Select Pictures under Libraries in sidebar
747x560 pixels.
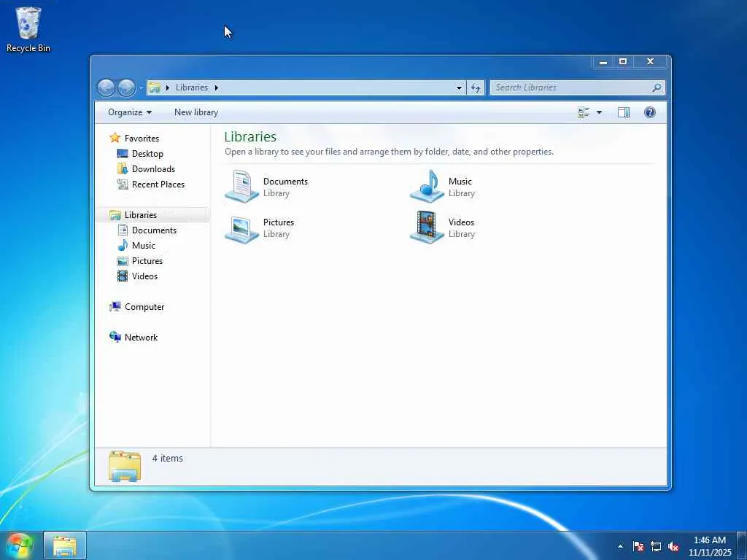click(x=147, y=261)
